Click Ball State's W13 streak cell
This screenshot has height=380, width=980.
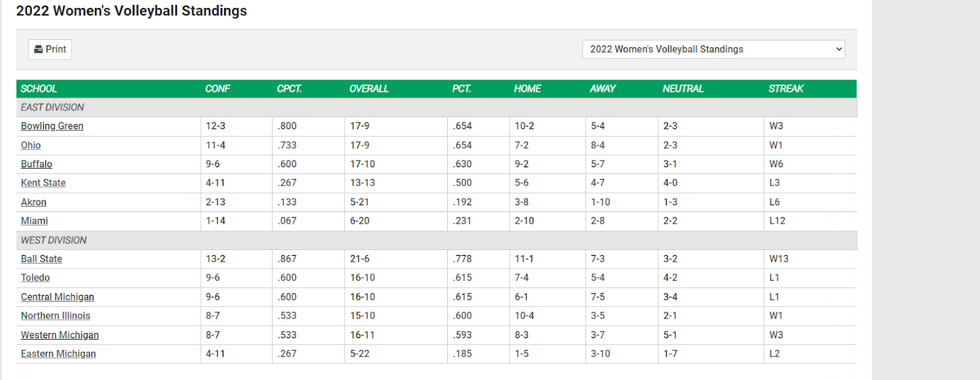779,259
